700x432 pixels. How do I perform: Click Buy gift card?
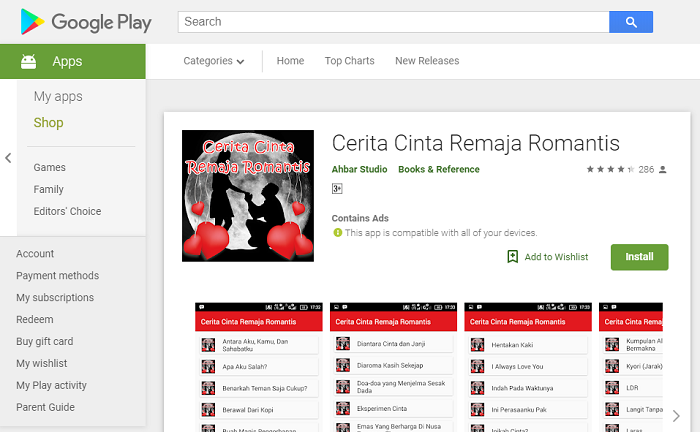45,341
